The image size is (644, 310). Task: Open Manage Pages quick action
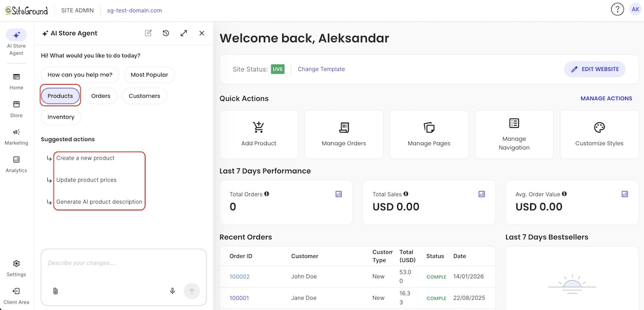click(429, 135)
